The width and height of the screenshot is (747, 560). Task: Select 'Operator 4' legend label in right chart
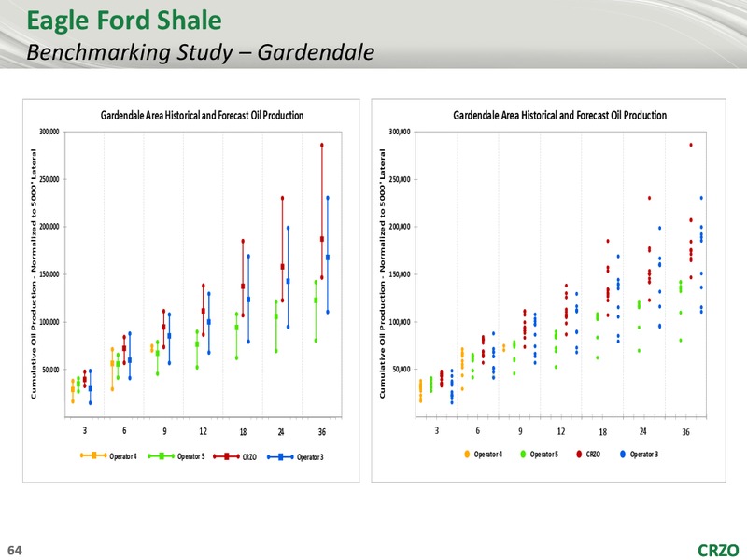pos(488,455)
